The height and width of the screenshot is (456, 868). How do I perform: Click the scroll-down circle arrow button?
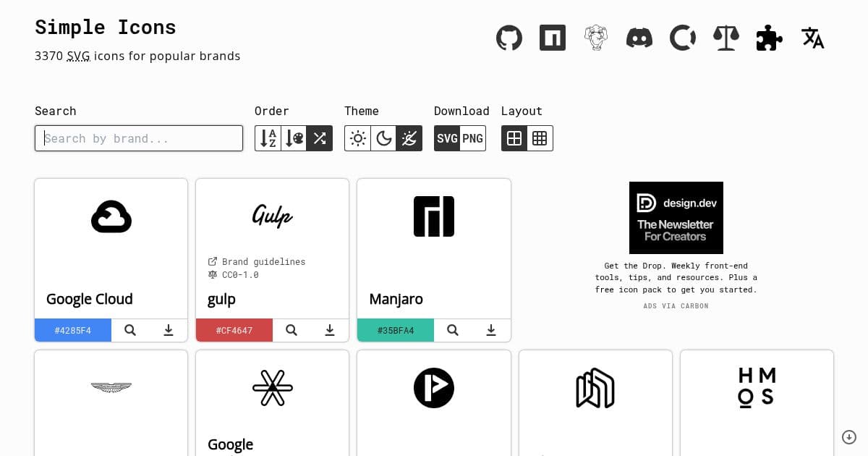coord(849,436)
